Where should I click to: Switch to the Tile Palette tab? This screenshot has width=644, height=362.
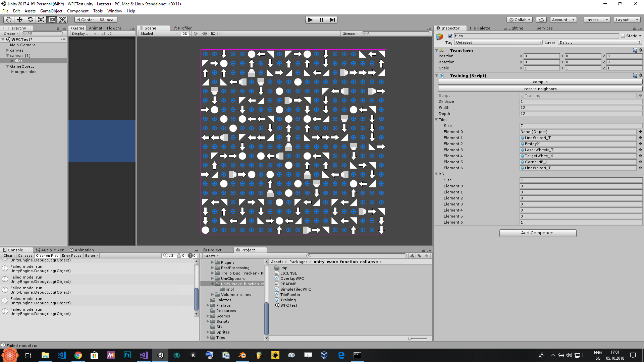click(479, 28)
